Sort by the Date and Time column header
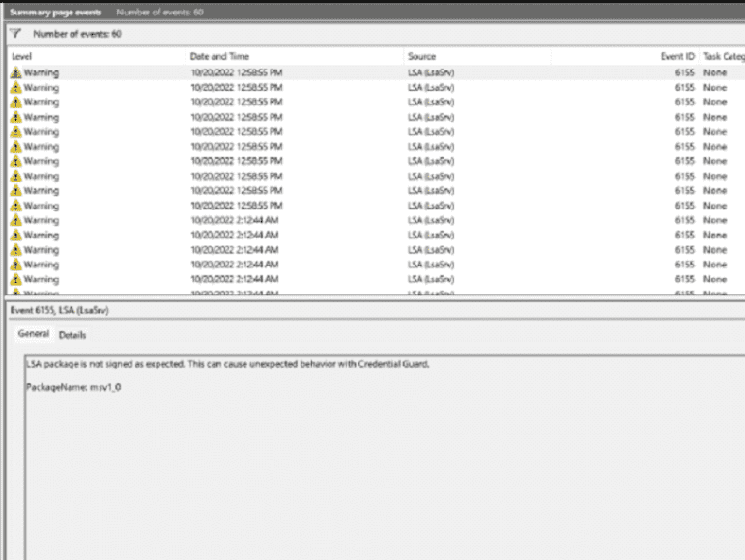 pyautogui.click(x=219, y=56)
